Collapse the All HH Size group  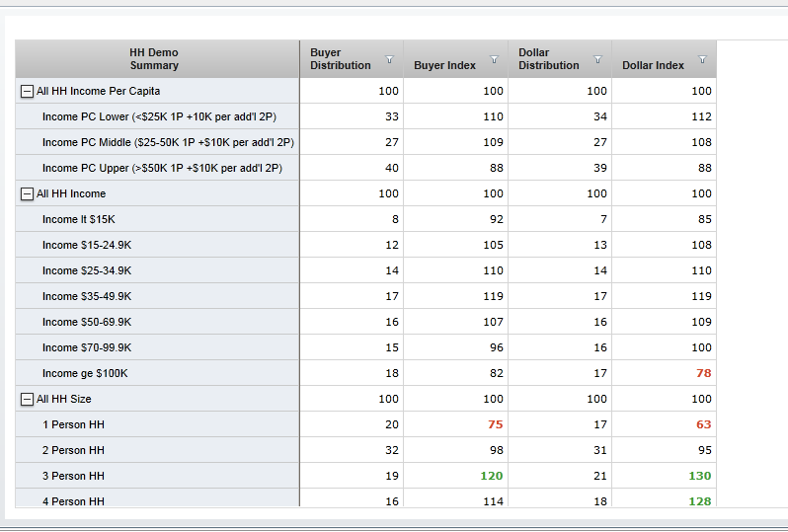(x=27, y=399)
